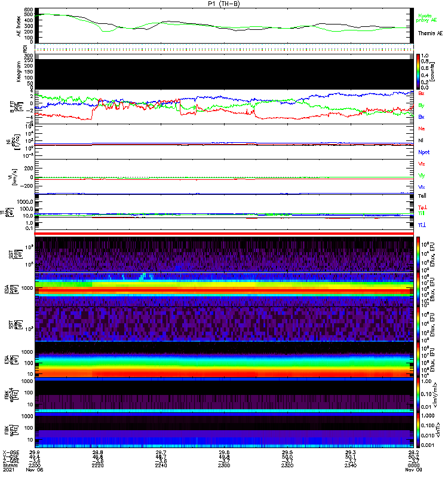448x478 pixels.
Task: Click the "Nov 08" date label
Action: pos(34,470)
